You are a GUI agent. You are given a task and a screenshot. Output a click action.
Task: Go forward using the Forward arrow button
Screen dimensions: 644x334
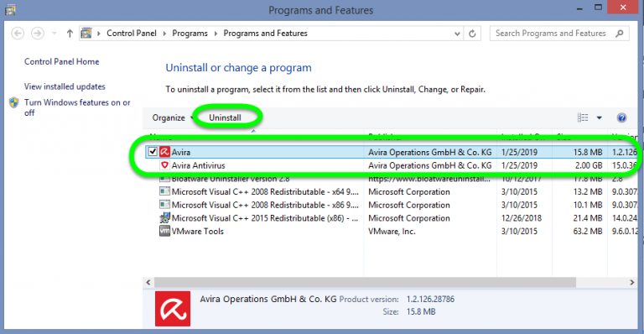38,34
